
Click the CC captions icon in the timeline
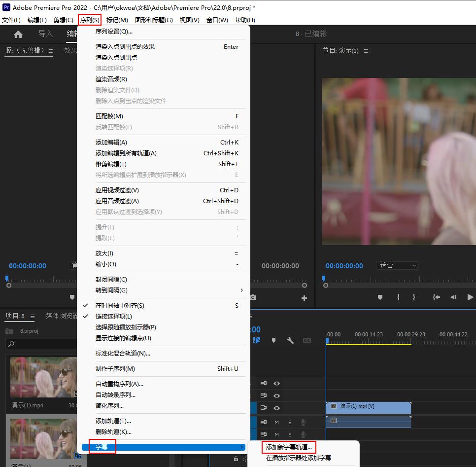307,340
